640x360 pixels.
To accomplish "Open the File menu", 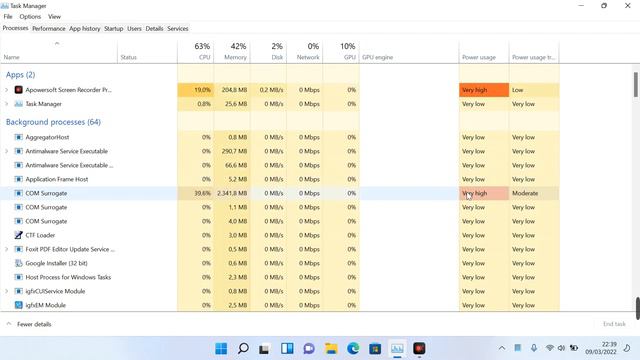I will click(8, 17).
